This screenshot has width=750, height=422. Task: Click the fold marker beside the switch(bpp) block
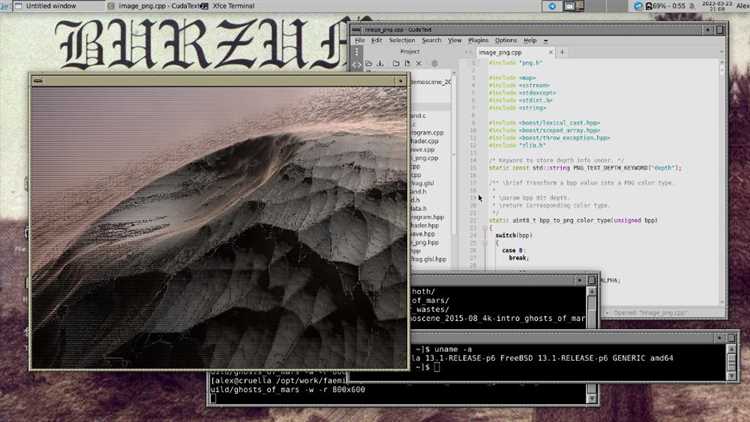[485, 243]
